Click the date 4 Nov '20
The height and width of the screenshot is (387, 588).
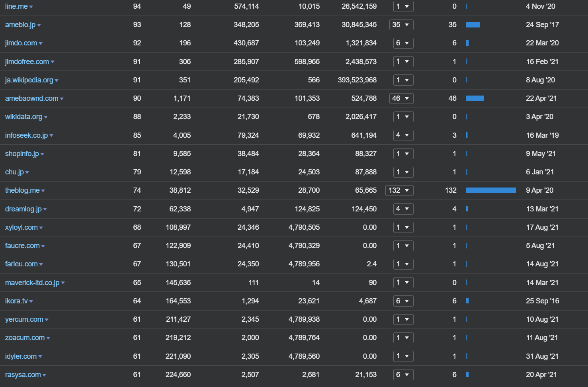[540, 6]
